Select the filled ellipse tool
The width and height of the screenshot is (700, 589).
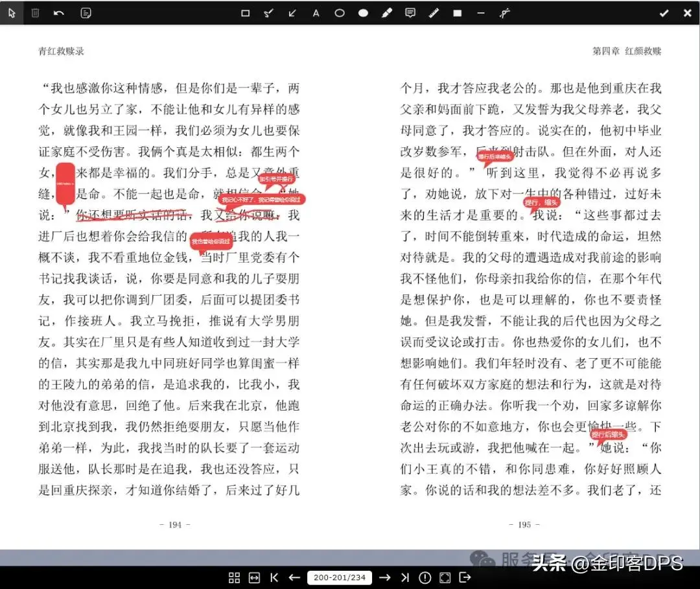coord(363,13)
